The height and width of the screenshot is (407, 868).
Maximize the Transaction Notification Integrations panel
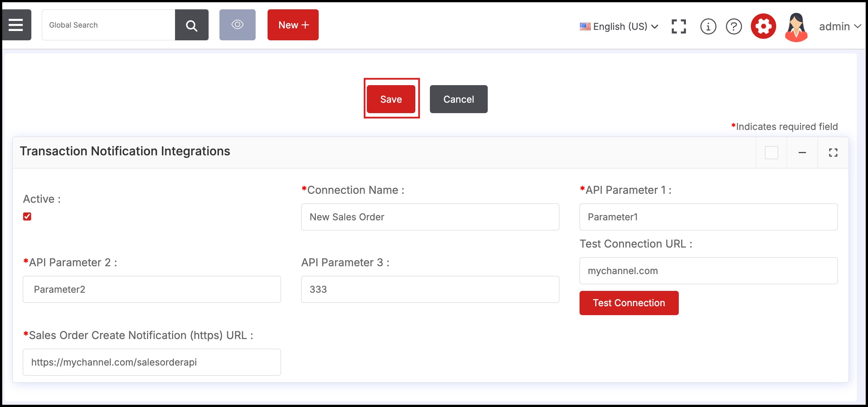pos(833,152)
